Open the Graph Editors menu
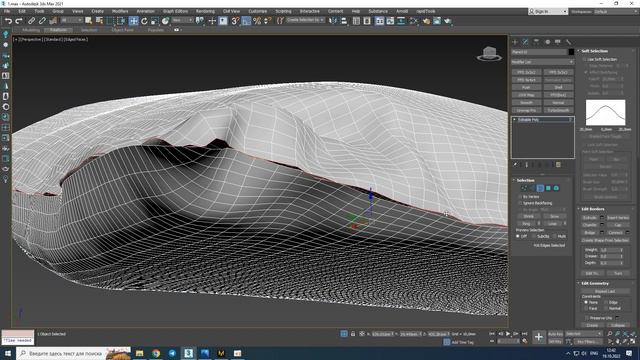This screenshot has width=640, height=360. click(x=176, y=11)
